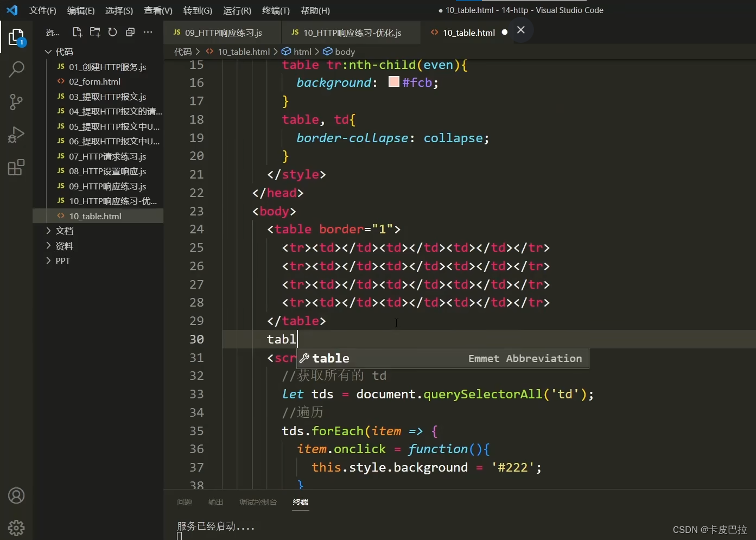Open the Manage gear icon

[x=16, y=528]
